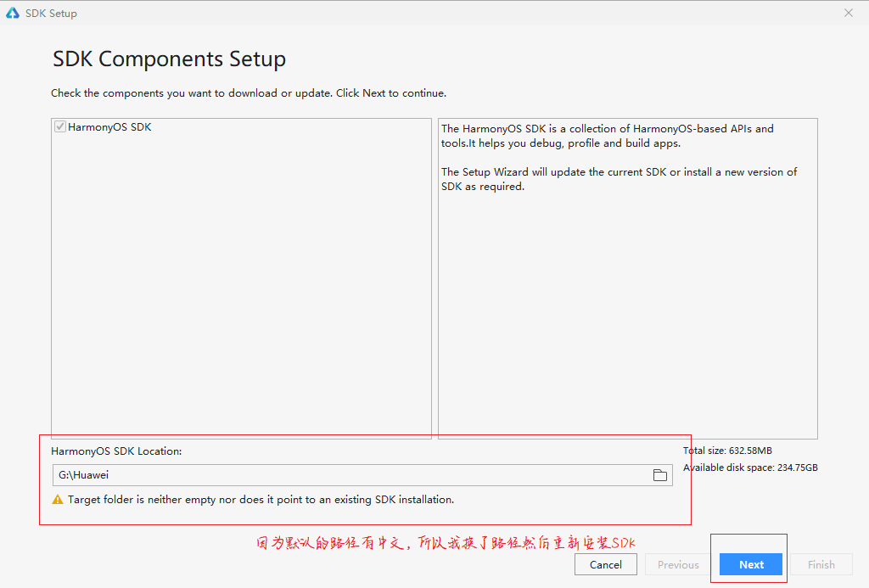Select the HarmonyOS SDK component label
Image resolution: width=869 pixels, height=588 pixels.
109,127
